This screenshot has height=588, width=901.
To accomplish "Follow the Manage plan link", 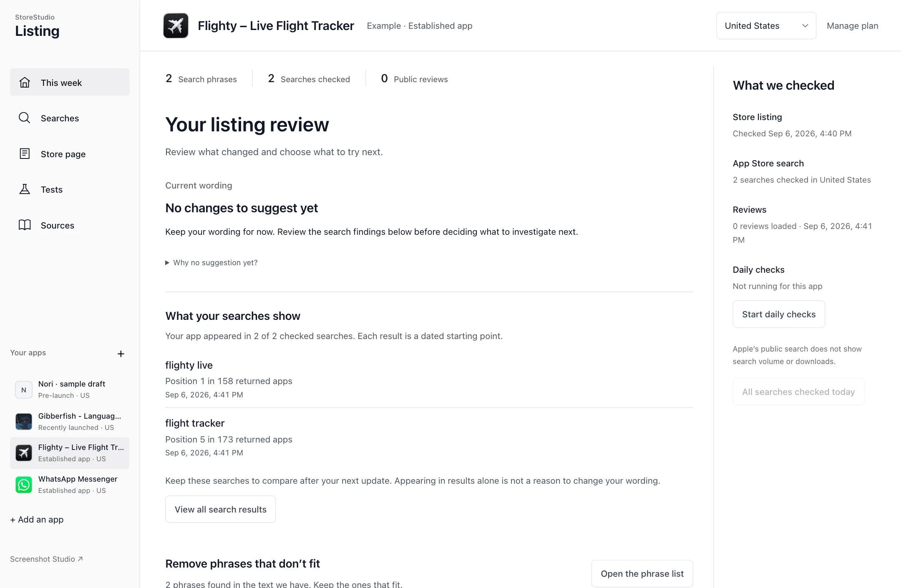I will 852,25.
